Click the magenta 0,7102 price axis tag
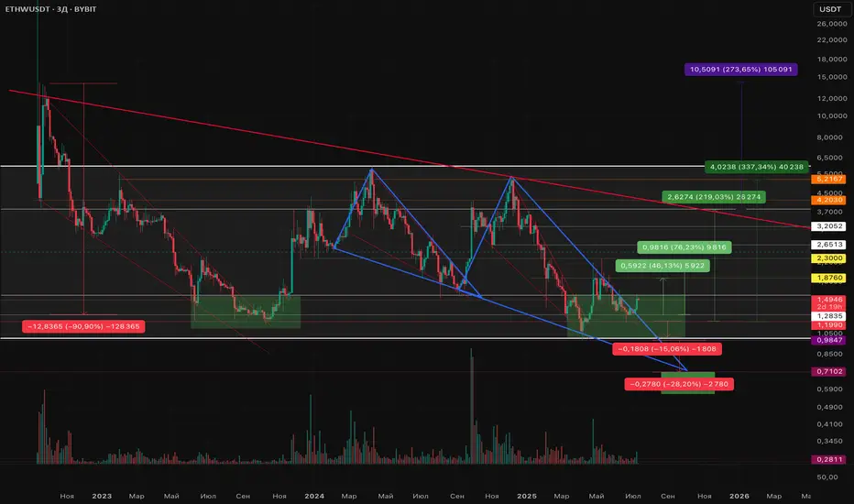Screen dimensions: 854x504 [828, 372]
